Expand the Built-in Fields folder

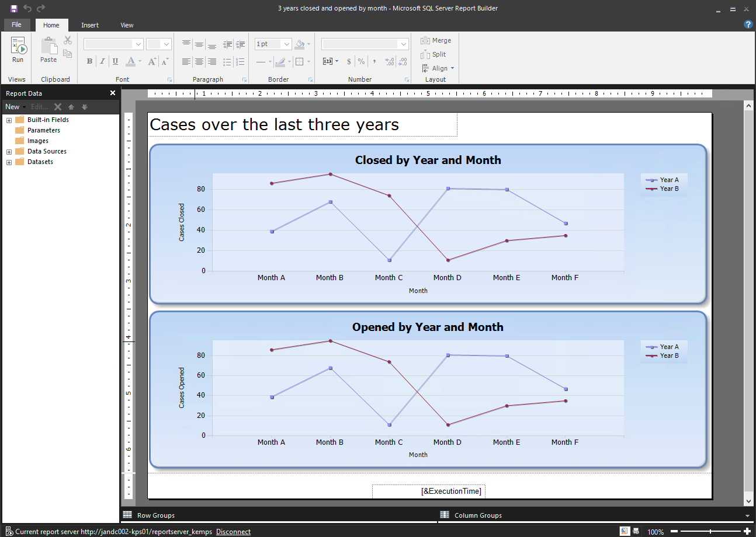[x=9, y=120]
